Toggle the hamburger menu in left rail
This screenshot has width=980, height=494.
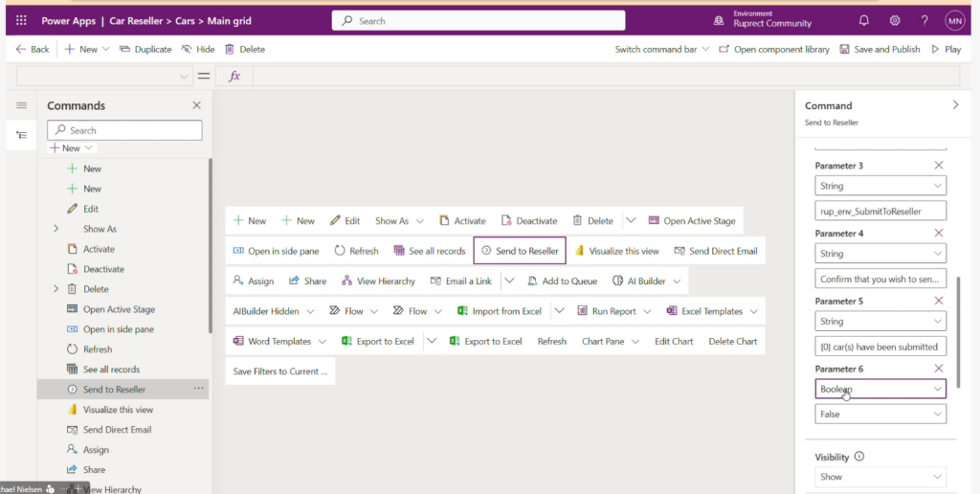click(x=21, y=105)
